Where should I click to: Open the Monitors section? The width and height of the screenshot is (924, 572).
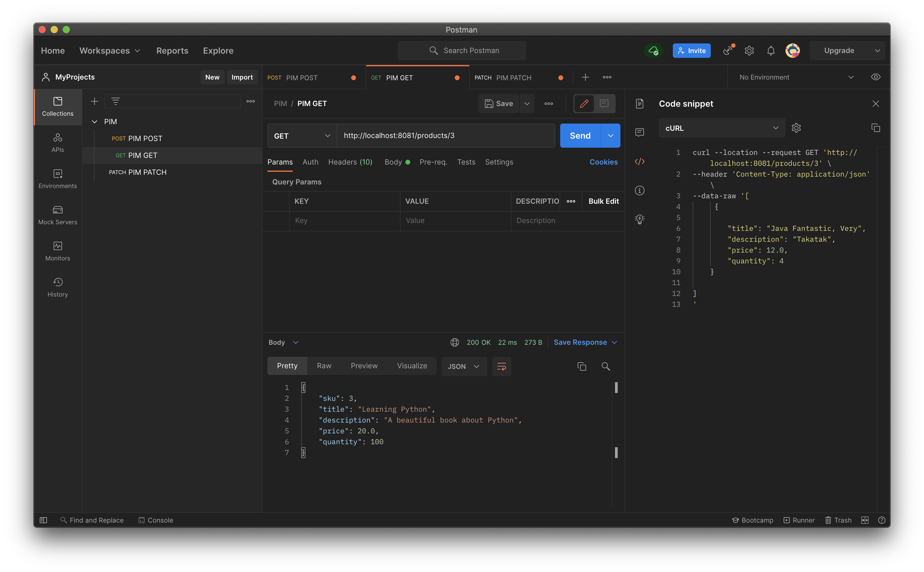point(58,251)
